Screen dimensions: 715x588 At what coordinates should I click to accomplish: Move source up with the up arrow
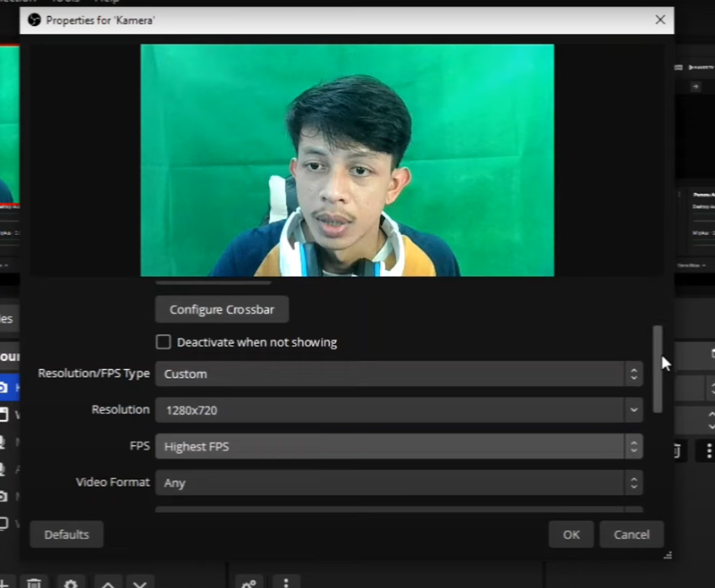[x=107, y=583]
